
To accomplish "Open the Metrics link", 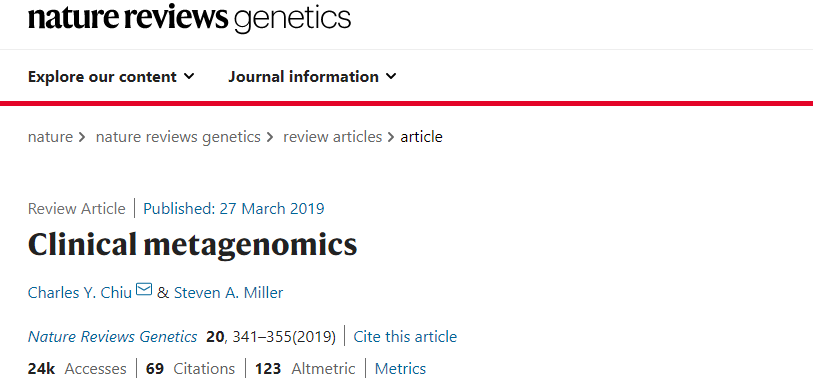I will (400, 369).
